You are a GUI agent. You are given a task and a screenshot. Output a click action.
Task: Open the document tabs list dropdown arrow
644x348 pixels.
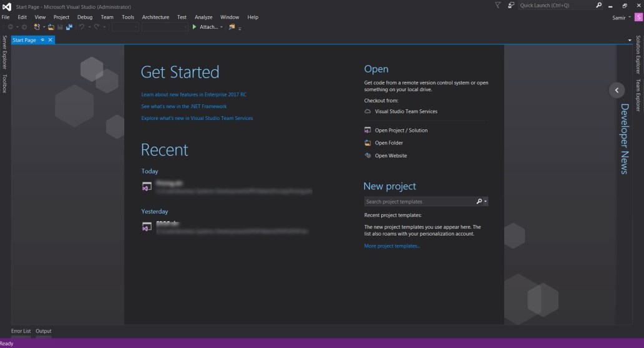click(x=630, y=41)
